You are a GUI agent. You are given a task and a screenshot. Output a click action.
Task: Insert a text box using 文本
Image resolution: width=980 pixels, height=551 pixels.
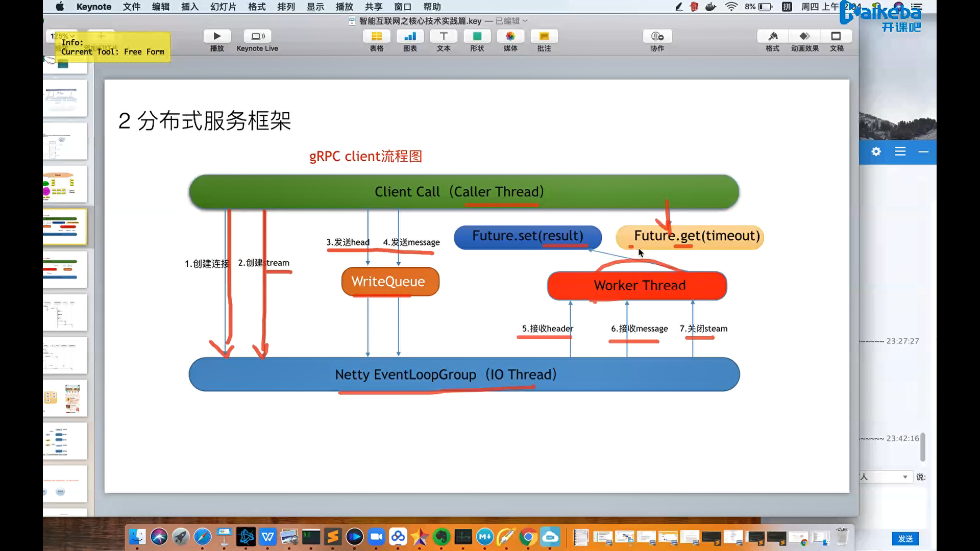coord(444,36)
